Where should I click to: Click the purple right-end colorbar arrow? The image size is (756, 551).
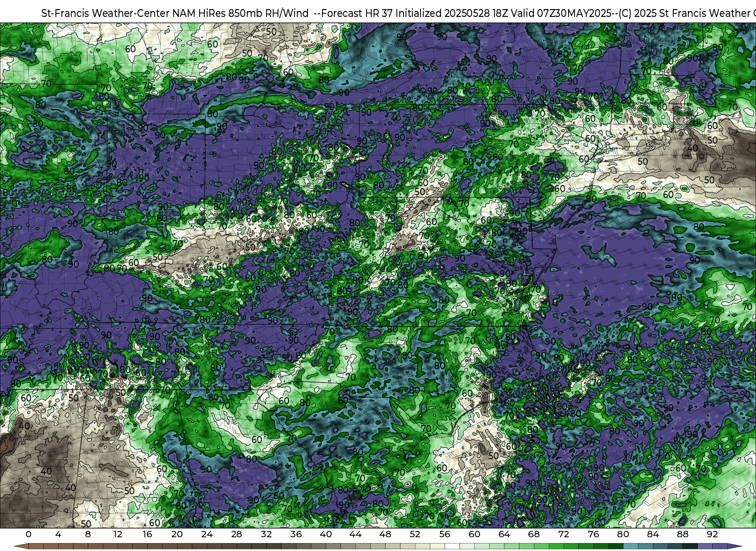tap(735, 547)
